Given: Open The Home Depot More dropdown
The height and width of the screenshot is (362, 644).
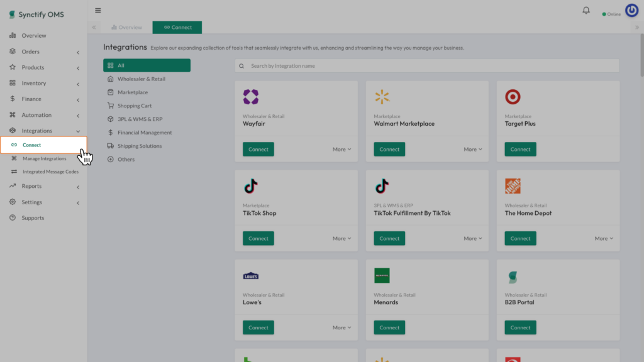Looking at the screenshot, I should click(604, 238).
